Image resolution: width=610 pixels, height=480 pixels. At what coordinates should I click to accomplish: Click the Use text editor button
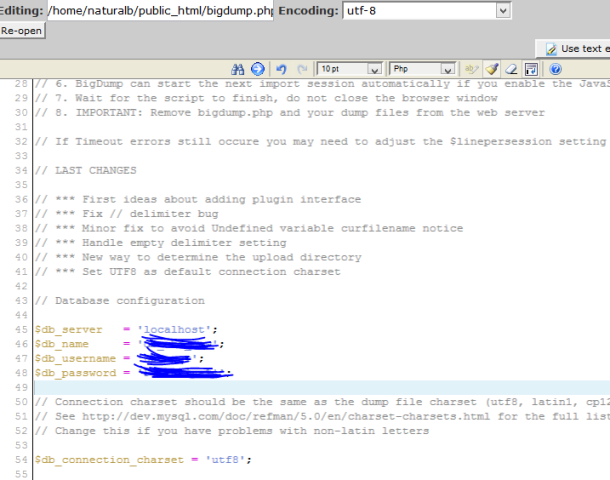[x=573, y=49]
